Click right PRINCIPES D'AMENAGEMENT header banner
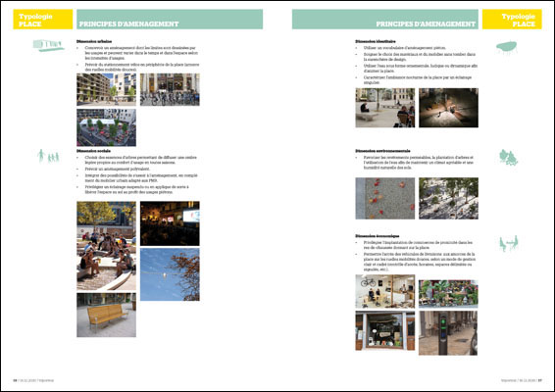The width and height of the screenshot is (555, 392). pos(385,19)
